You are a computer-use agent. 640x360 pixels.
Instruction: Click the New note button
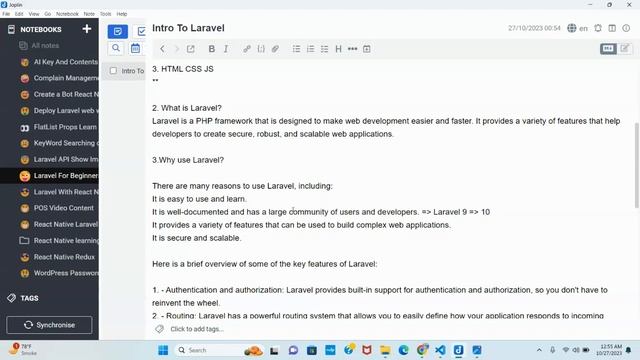[118, 31]
